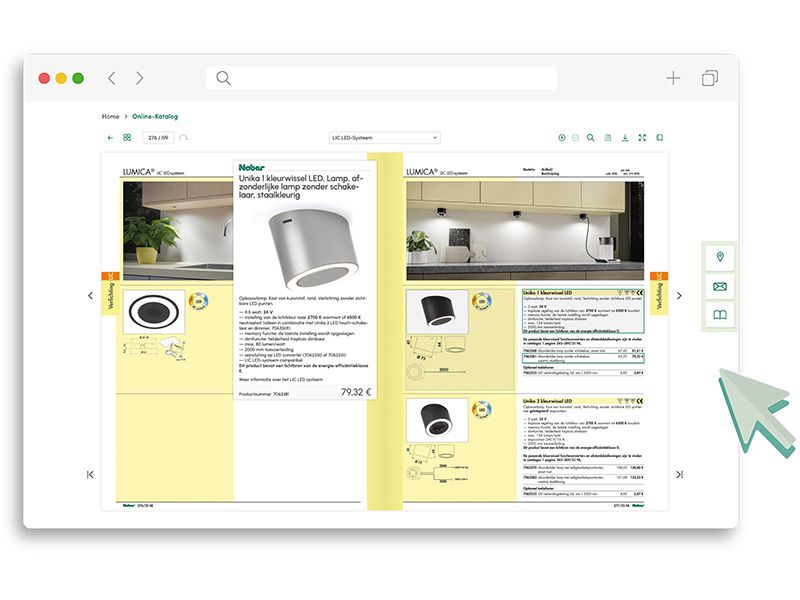800x600 pixels.
Task: Click the highlighted 79,32 € article row on right page
Action: pos(583,358)
